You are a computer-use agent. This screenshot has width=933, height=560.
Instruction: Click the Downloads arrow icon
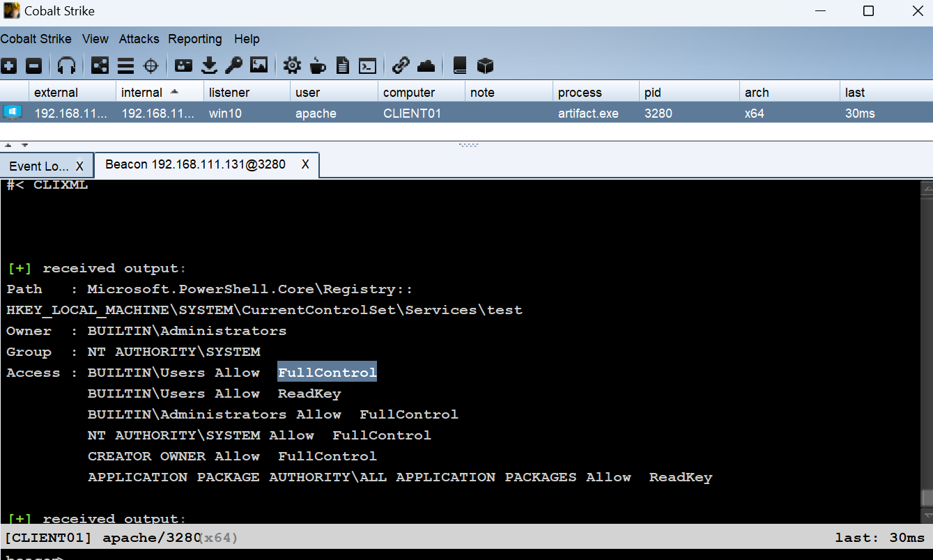click(209, 65)
